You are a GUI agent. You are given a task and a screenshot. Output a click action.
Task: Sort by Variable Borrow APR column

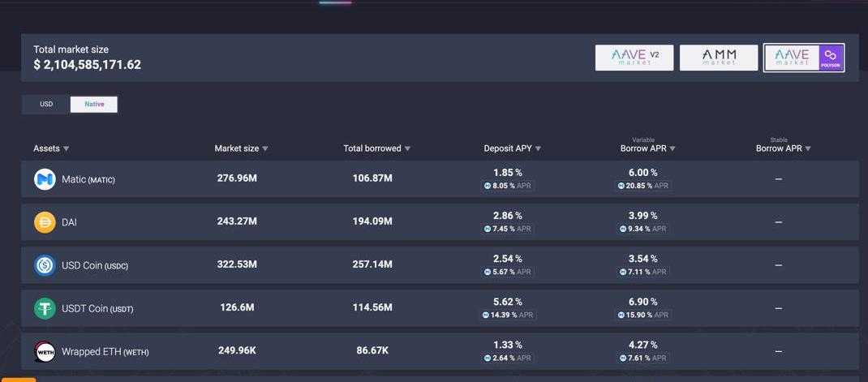click(647, 148)
